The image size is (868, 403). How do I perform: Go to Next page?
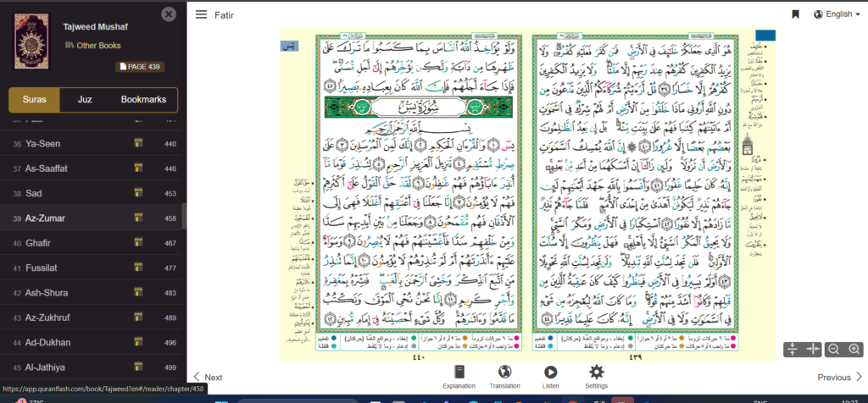[208, 377]
